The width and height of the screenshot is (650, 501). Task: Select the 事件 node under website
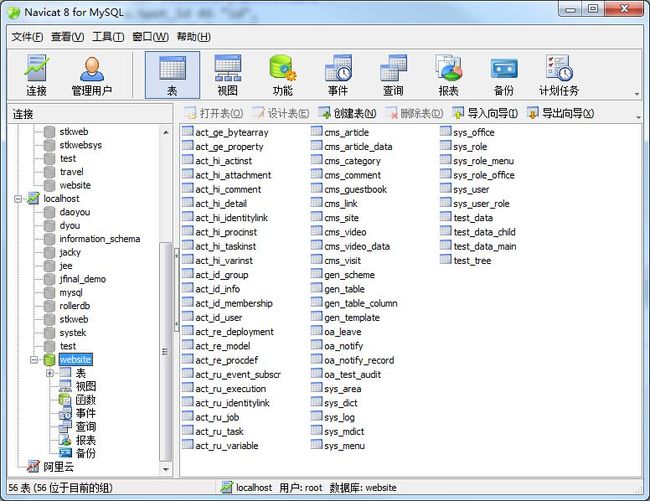[x=86, y=413]
